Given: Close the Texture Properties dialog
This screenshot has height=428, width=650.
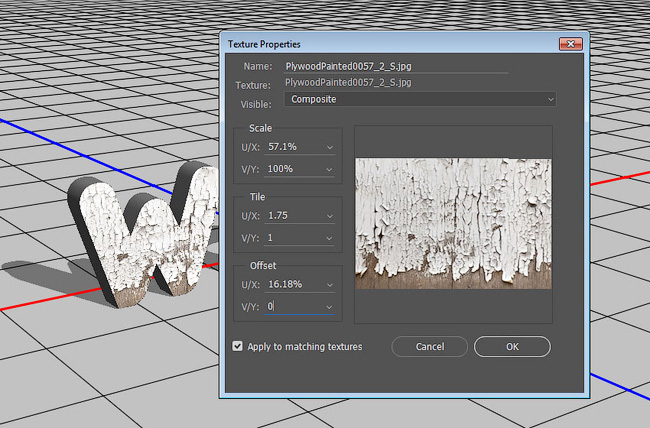Looking at the screenshot, I should pos(570,44).
